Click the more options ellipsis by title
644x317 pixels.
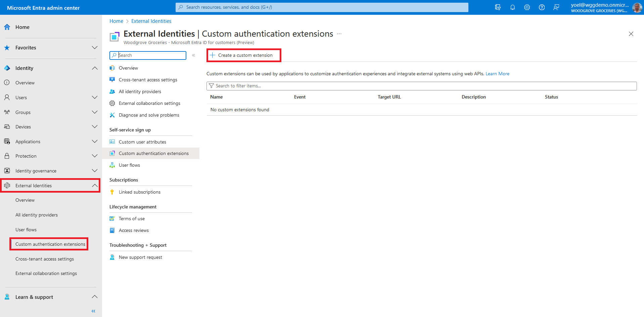pyautogui.click(x=339, y=34)
